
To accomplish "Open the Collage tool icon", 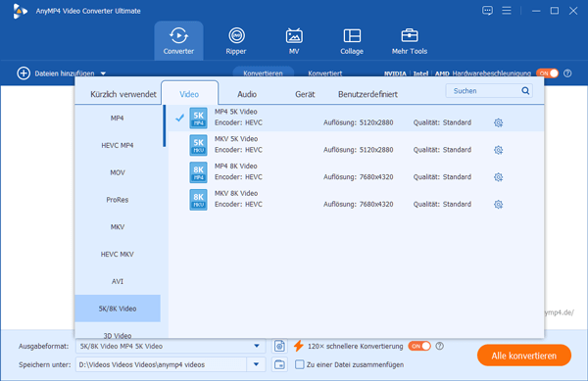I will pyautogui.click(x=352, y=36).
